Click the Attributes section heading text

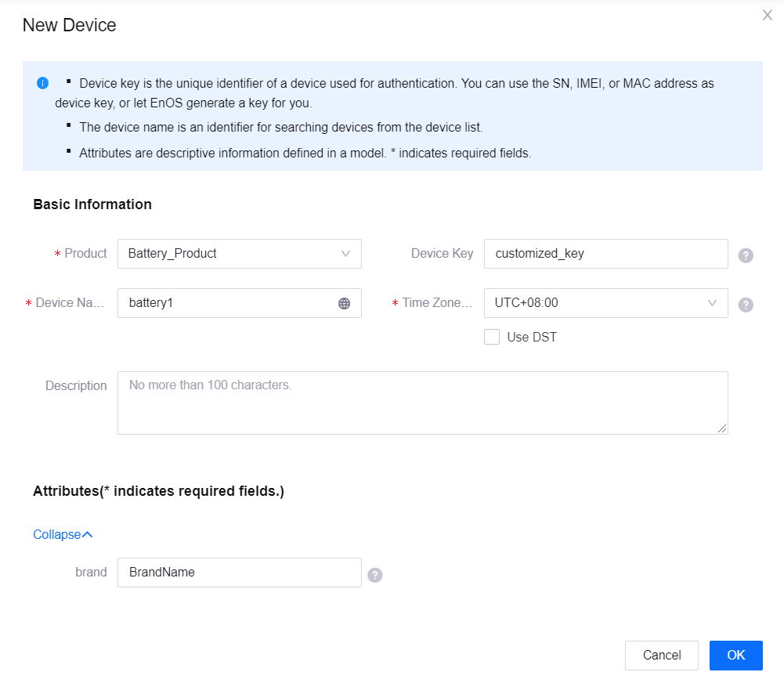[158, 492]
